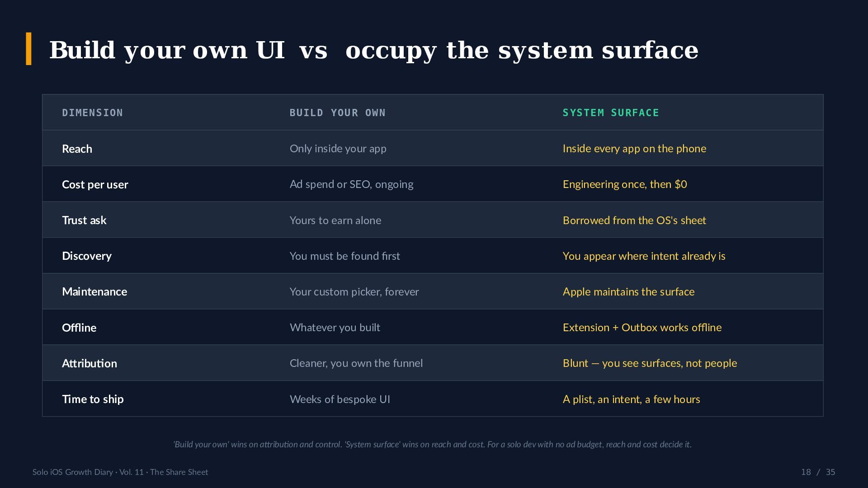
Task: Click the orange accent bar beside title
Action: 29,49
